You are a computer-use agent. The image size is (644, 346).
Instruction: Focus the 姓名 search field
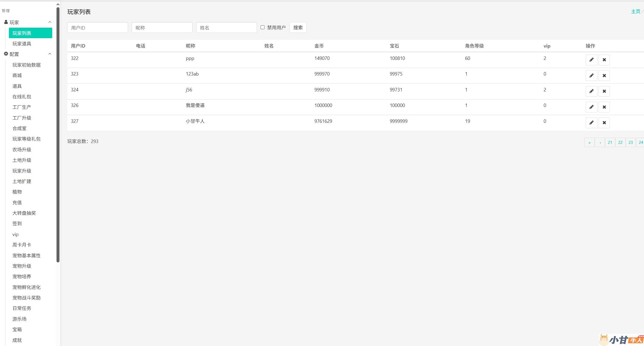click(226, 27)
